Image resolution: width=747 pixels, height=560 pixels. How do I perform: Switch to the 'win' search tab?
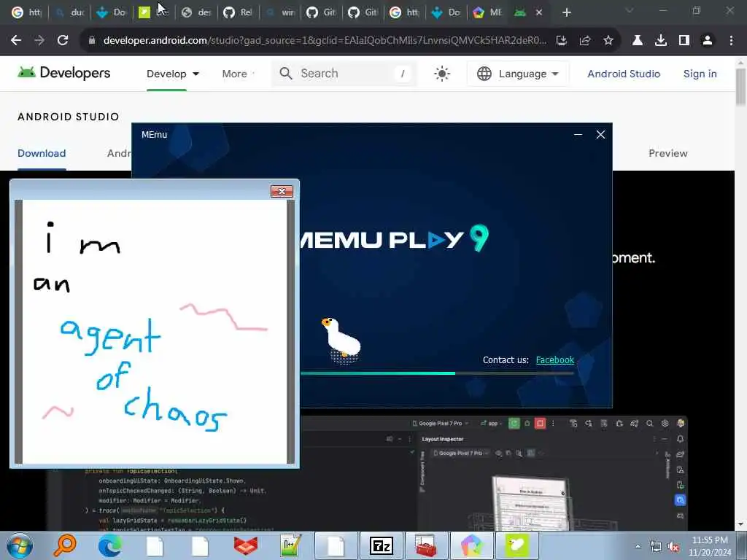(280, 12)
